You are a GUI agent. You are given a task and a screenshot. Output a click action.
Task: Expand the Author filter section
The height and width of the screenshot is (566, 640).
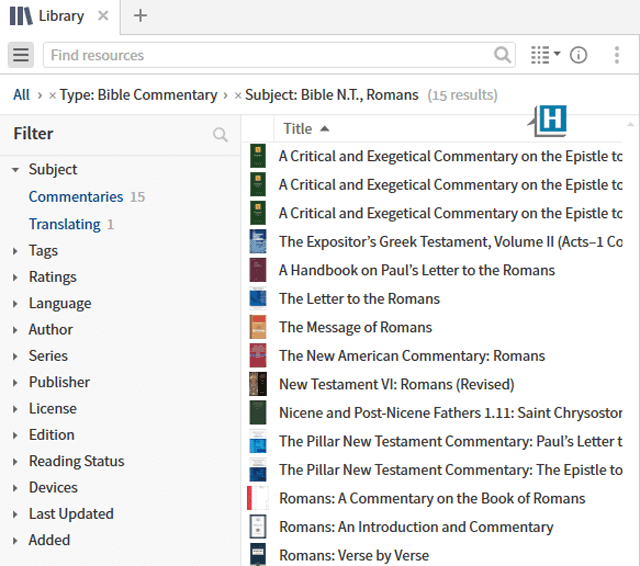tap(16, 330)
